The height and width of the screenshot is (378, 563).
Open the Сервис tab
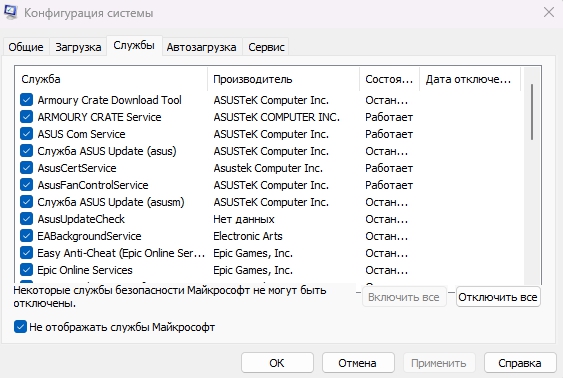pos(266,47)
